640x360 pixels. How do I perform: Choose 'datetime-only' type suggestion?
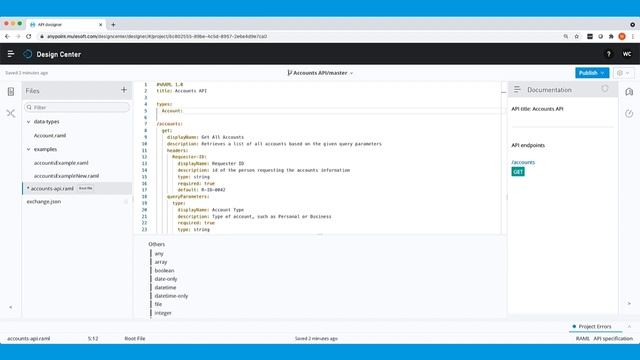pyautogui.click(x=171, y=296)
